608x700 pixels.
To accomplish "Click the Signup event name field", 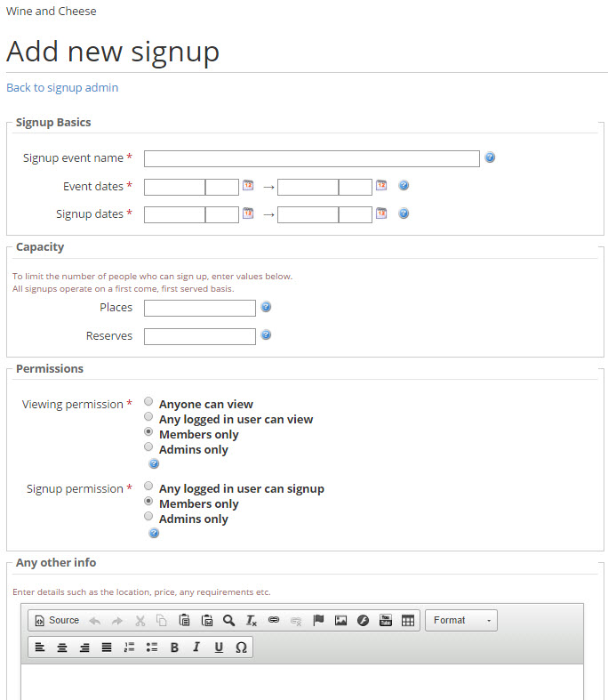I will 312,159.
